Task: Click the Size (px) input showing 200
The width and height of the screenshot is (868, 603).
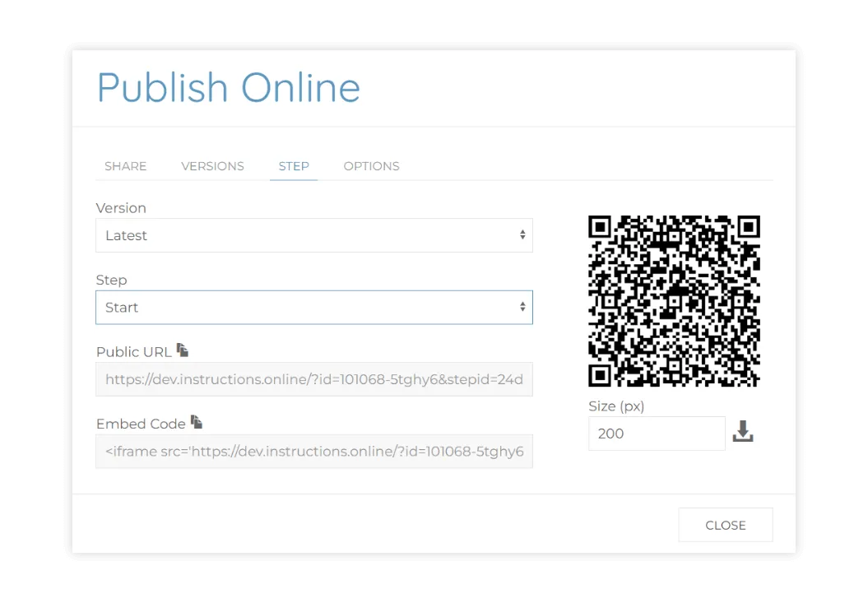Action: point(657,434)
